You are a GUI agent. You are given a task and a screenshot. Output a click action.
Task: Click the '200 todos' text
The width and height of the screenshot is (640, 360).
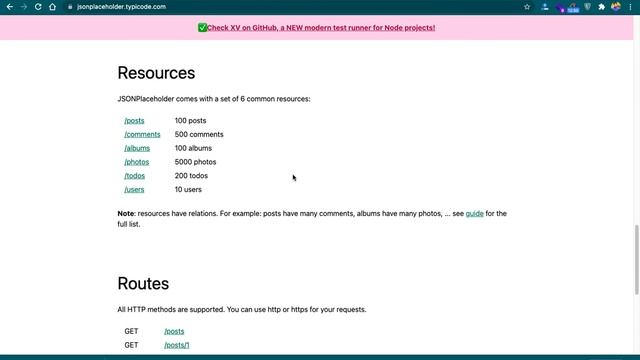point(191,176)
